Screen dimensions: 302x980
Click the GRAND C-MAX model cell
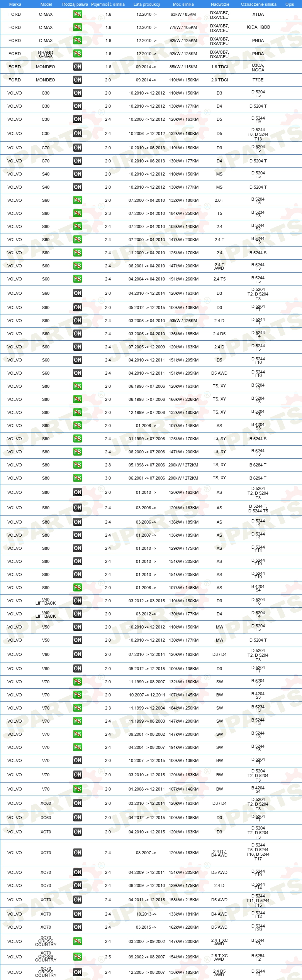coord(46,54)
